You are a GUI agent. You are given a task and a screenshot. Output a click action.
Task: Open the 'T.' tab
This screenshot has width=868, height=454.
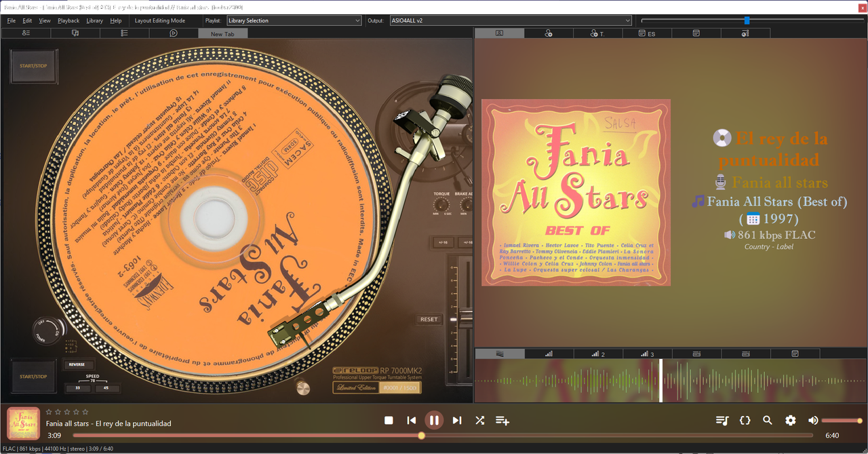pos(597,33)
